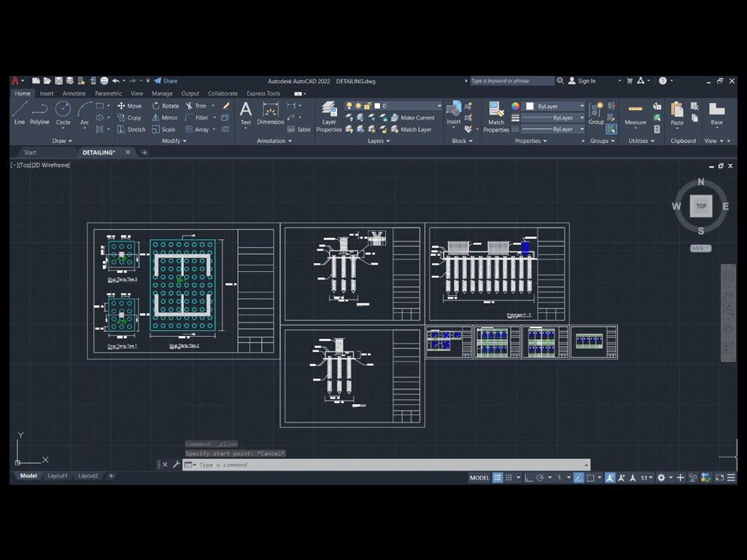Toggle Ortho mode in the status bar
The height and width of the screenshot is (560, 747).
coord(529,478)
